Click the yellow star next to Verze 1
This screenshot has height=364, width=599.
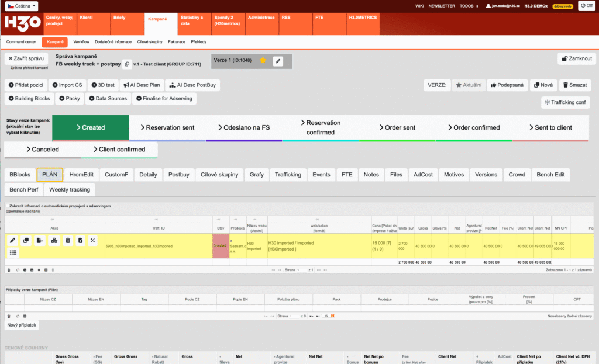[263, 60]
